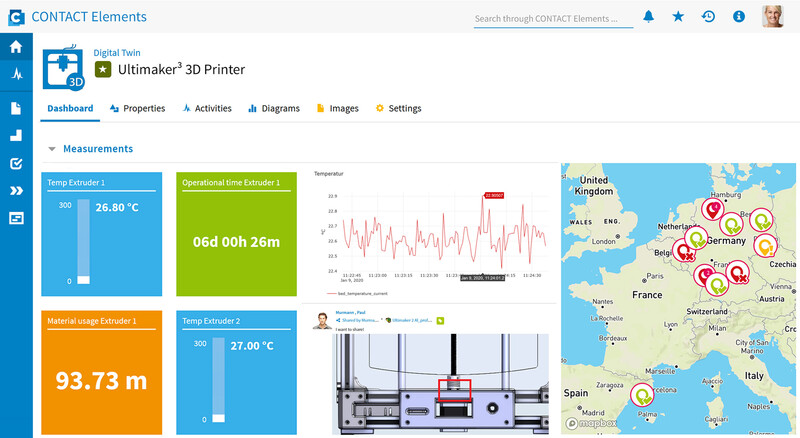This screenshot has width=800, height=438.
Task: Click the Temp Extruder 1 gauge bar
Action: coord(83,241)
